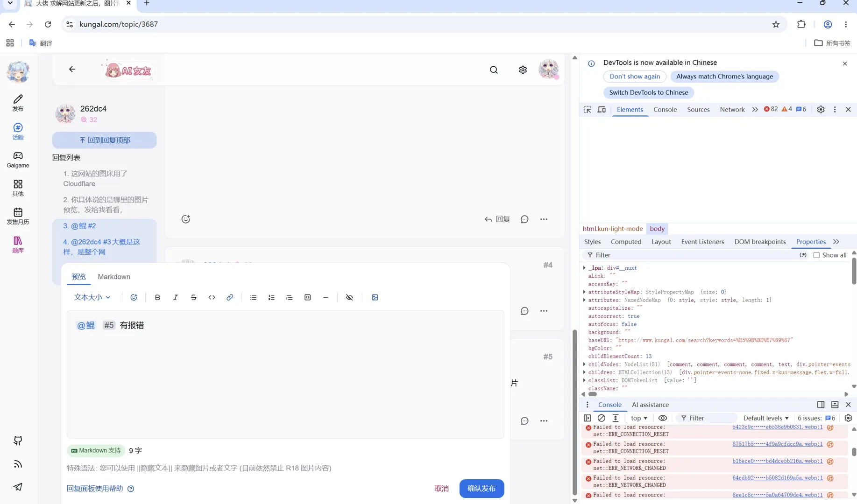Insert hidden spoiler text via eye-slash icon
This screenshot has height=504, width=857.
(x=349, y=297)
